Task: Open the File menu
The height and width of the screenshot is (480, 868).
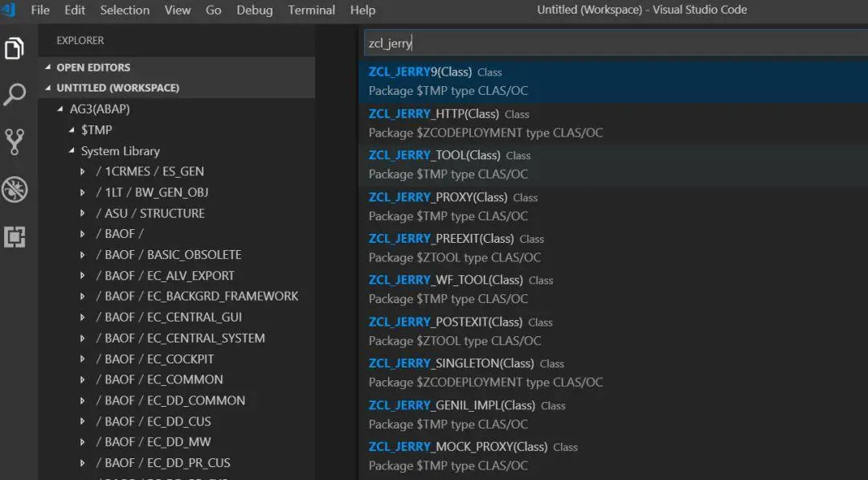Action: (40, 10)
